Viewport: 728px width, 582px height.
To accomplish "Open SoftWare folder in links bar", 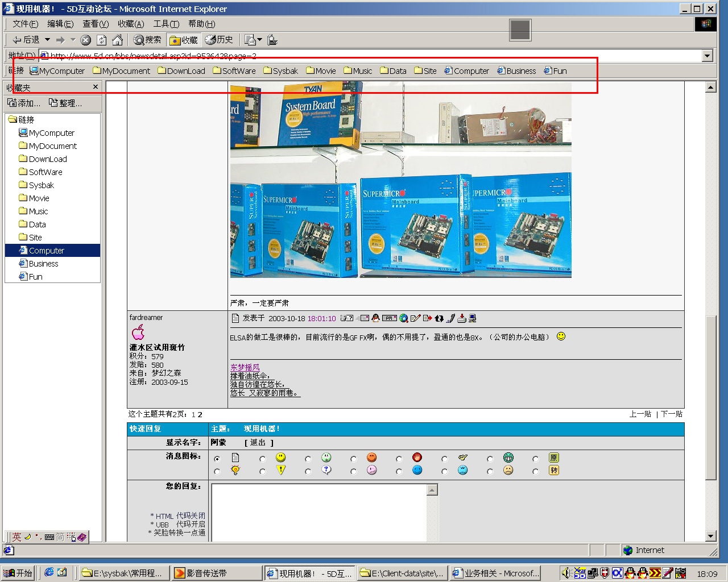I will coord(234,71).
